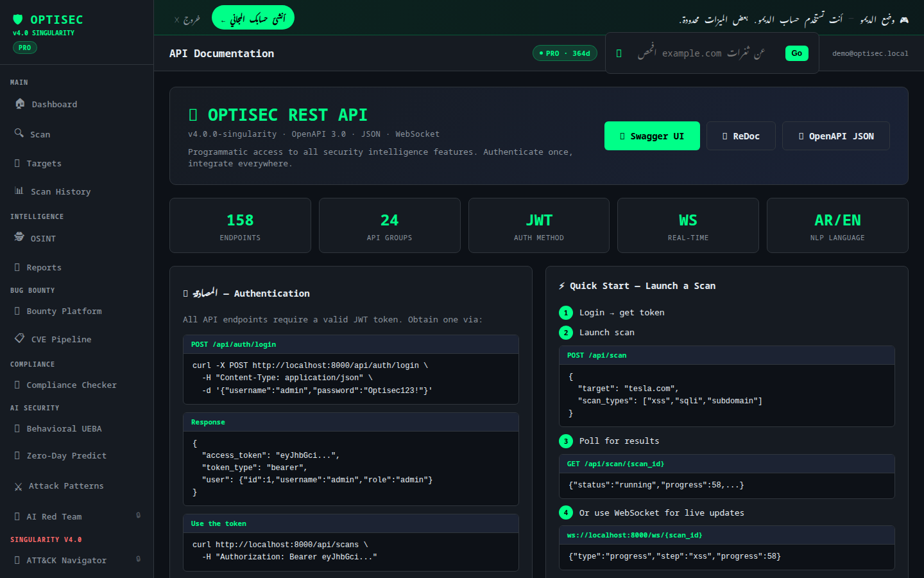Click the OSINT spy icon in the sidebar
924x578 pixels.
click(19, 237)
